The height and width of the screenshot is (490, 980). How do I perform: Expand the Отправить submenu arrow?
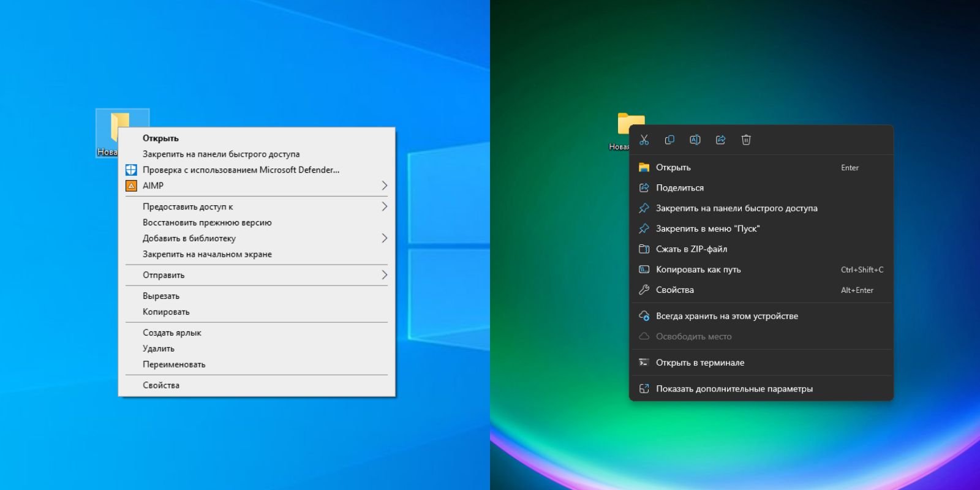pyautogui.click(x=384, y=275)
